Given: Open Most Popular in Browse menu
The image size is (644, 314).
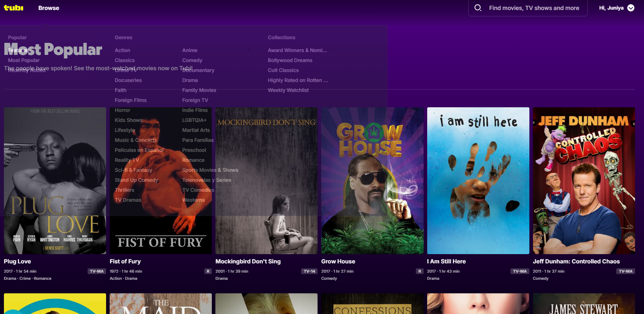Looking at the screenshot, I should tap(24, 60).
